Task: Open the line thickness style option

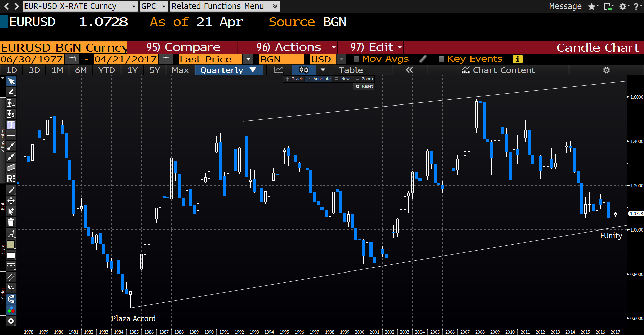Action: coord(11,255)
